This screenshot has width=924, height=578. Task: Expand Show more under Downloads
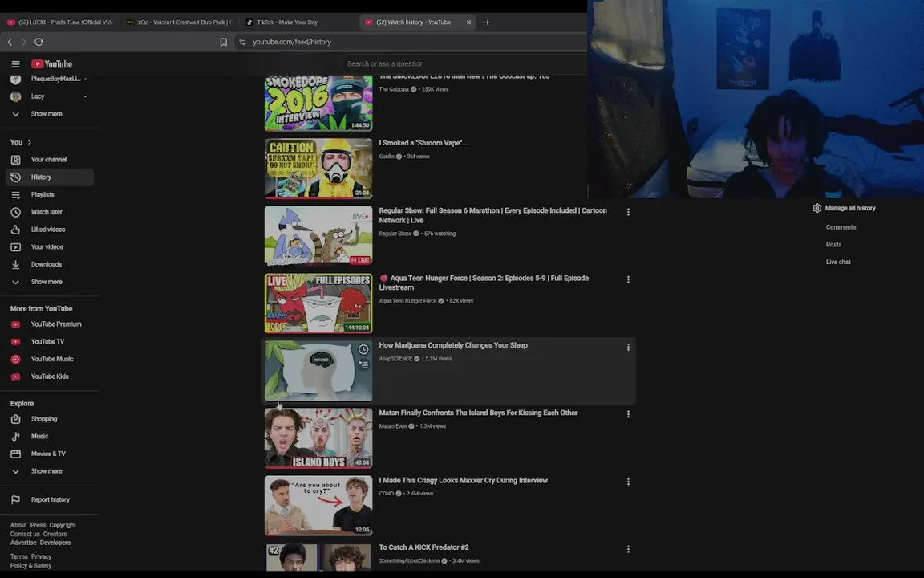pos(50,282)
